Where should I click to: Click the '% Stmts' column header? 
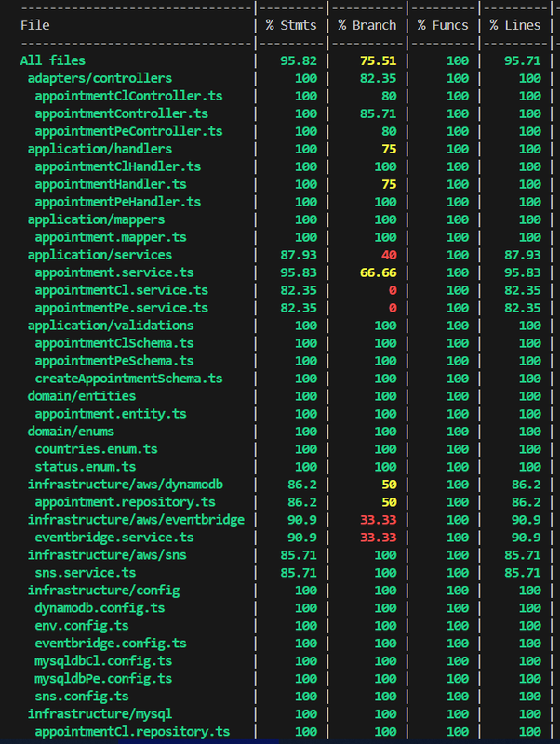291,25
